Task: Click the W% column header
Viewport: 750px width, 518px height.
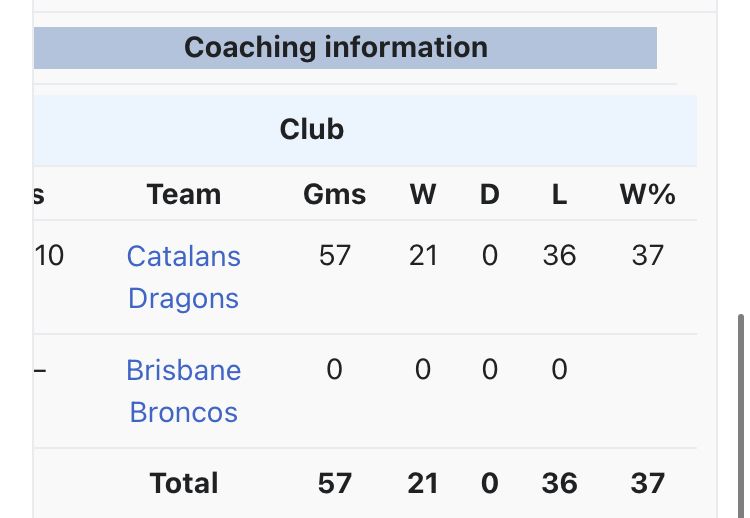Action: [x=648, y=194]
